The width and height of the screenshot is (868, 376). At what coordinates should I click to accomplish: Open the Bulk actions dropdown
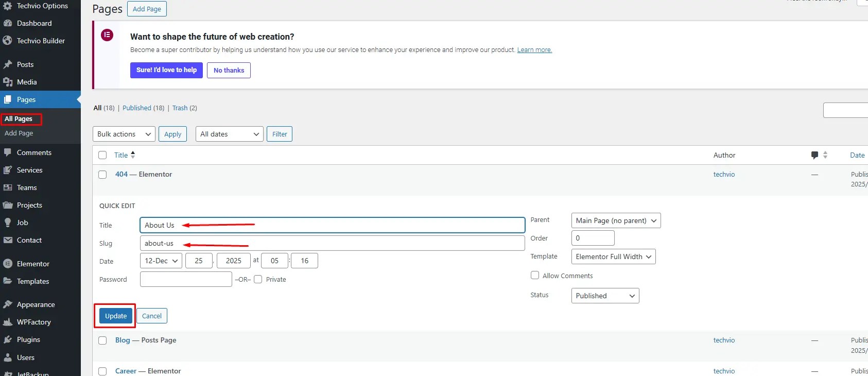coord(124,134)
